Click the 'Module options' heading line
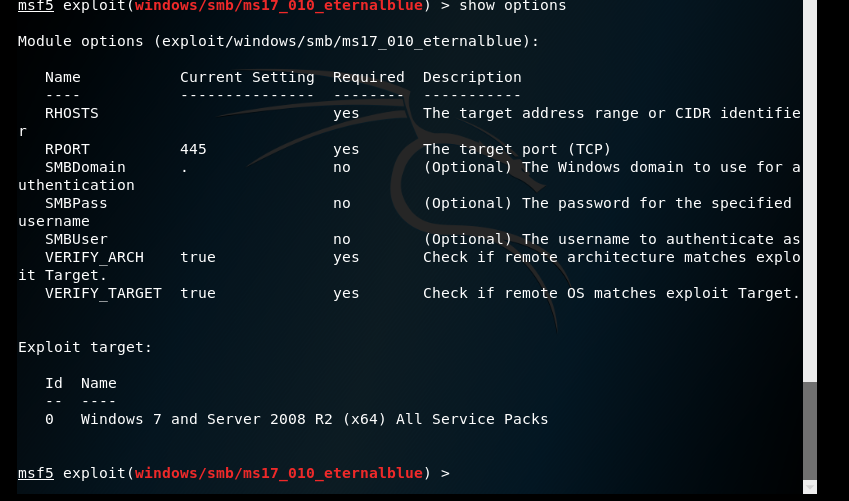 click(x=278, y=41)
